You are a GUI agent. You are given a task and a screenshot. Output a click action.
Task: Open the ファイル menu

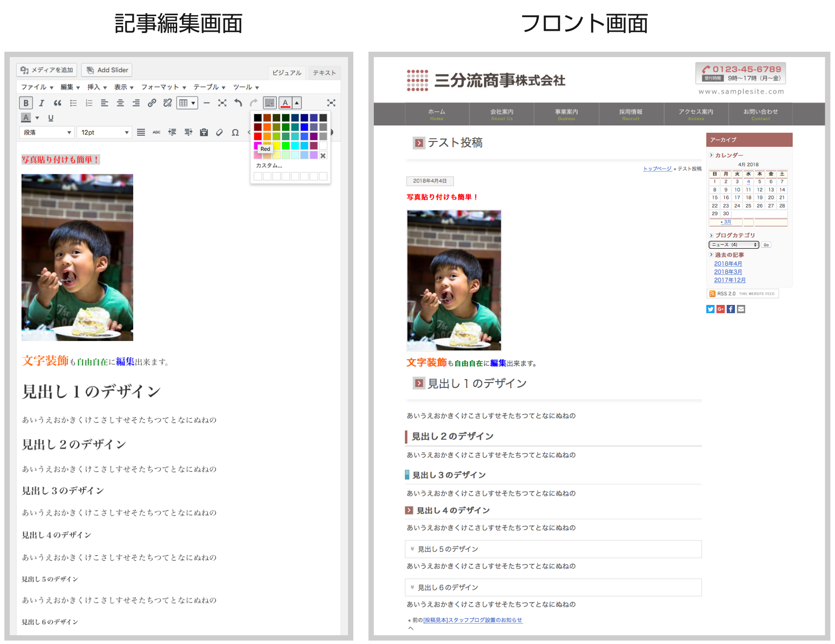(37, 87)
